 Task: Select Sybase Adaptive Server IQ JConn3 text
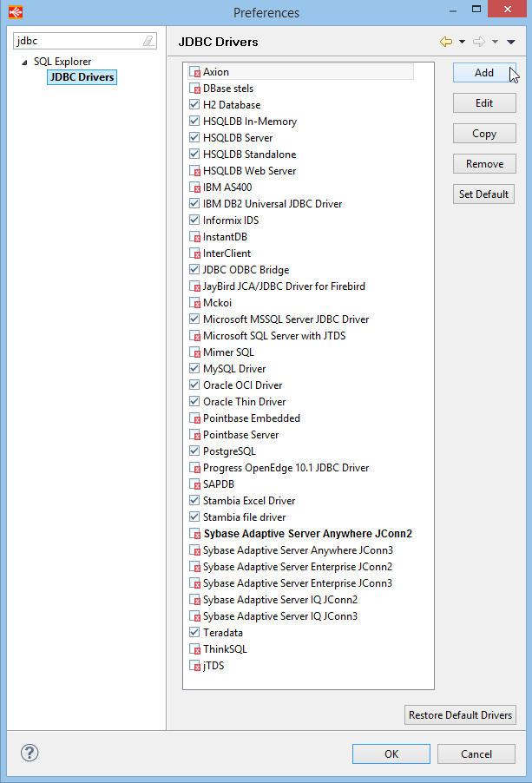click(x=280, y=616)
